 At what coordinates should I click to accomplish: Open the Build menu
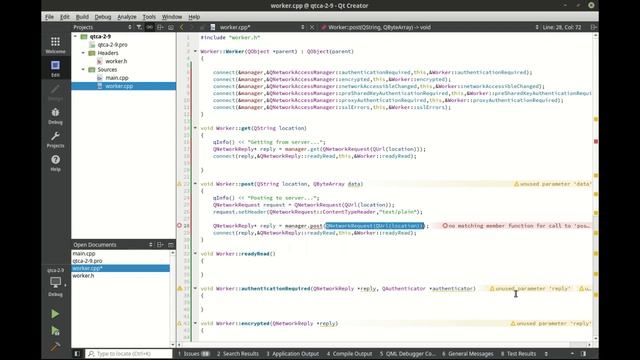point(82,17)
